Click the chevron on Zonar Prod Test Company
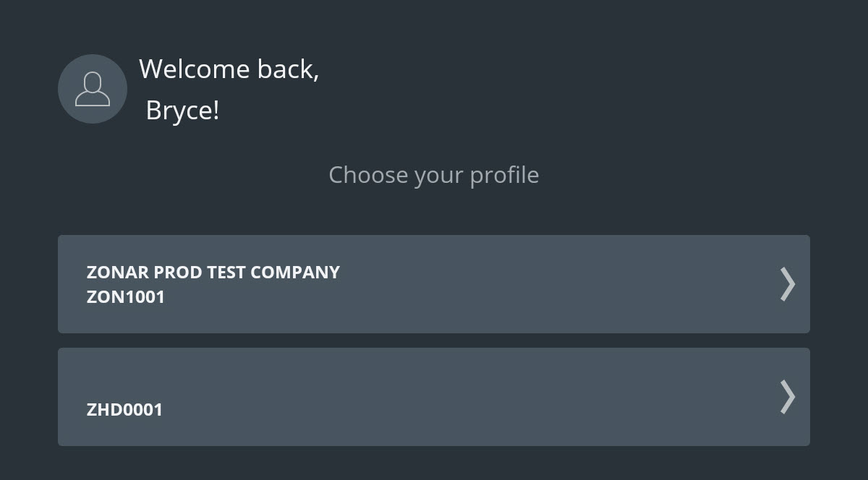 coord(788,284)
